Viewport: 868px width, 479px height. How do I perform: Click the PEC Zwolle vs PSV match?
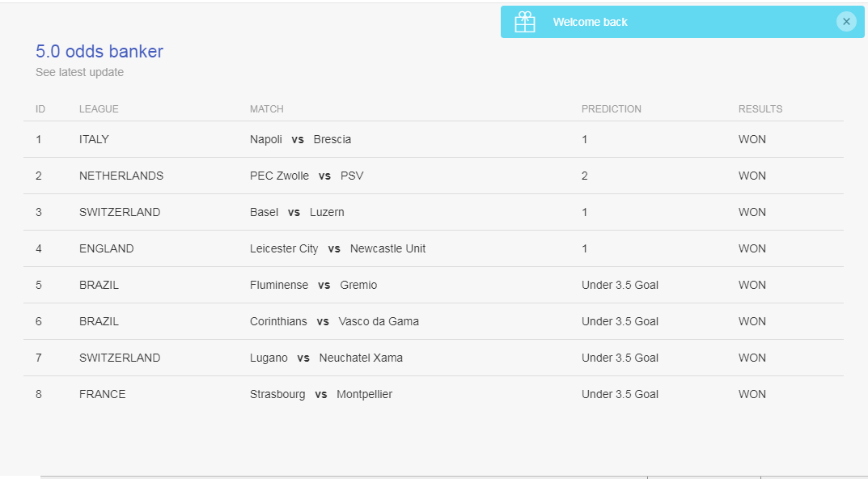pyautogui.click(x=307, y=176)
